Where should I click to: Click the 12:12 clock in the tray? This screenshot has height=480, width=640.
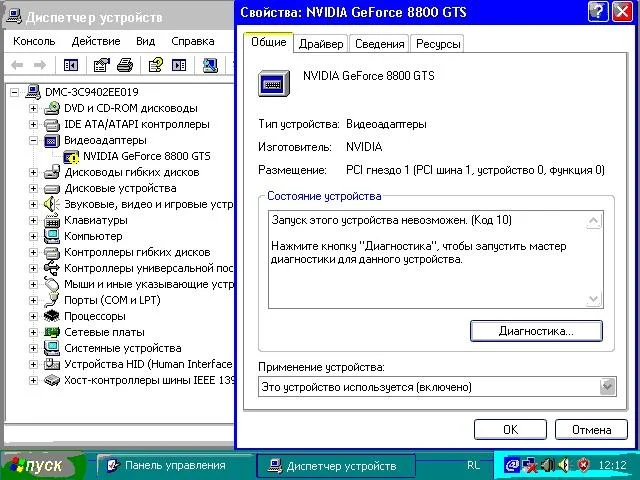[612, 465]
